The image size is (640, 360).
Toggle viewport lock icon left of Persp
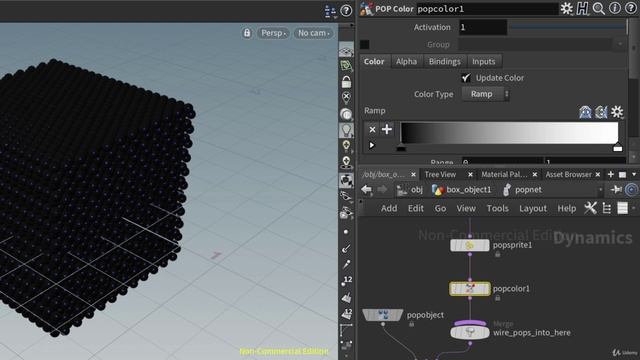click(247, 33)
